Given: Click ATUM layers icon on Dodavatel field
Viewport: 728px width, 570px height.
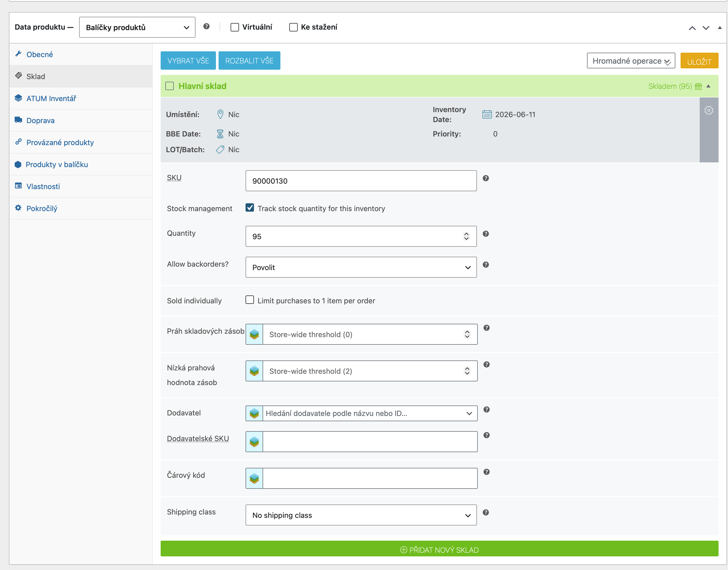Looking at the screenshot, I should [x=254, y=413].
